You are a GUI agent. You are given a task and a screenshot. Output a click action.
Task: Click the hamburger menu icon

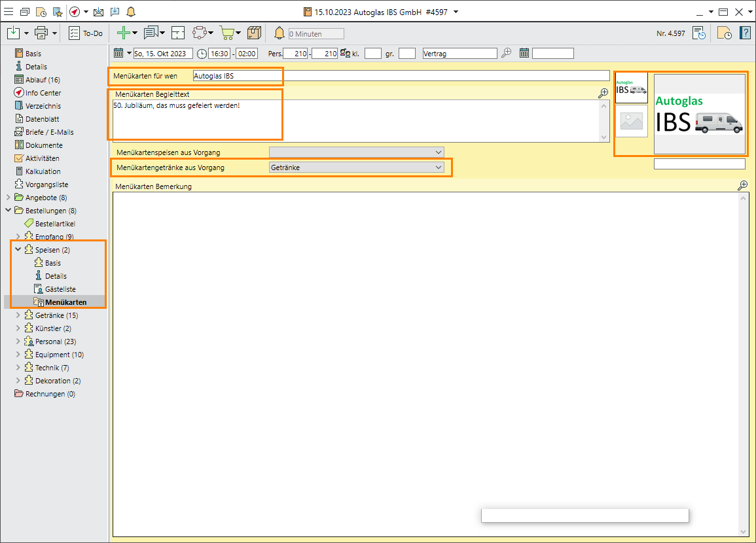(x=9, y=12)
